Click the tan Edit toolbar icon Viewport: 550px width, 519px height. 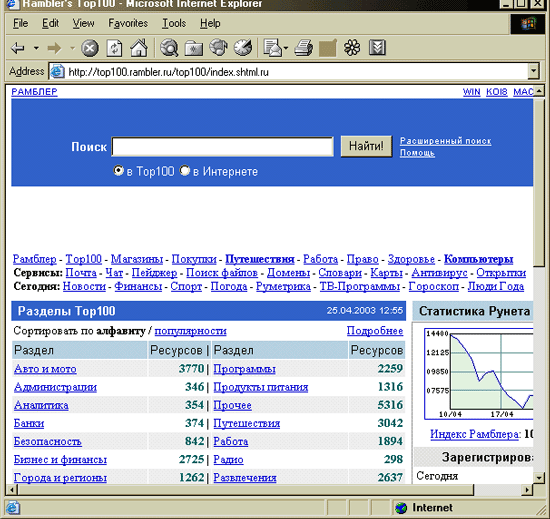pos(328,48)
